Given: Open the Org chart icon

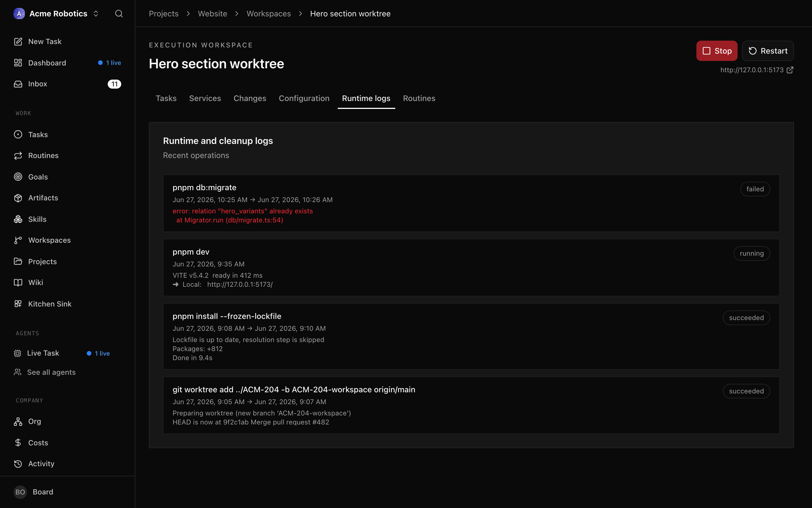Looking at the screenshot, I should coord(18,422).
